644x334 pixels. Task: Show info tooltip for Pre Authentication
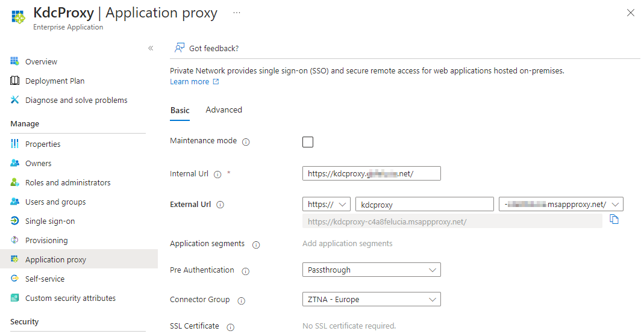pos(246,271)
